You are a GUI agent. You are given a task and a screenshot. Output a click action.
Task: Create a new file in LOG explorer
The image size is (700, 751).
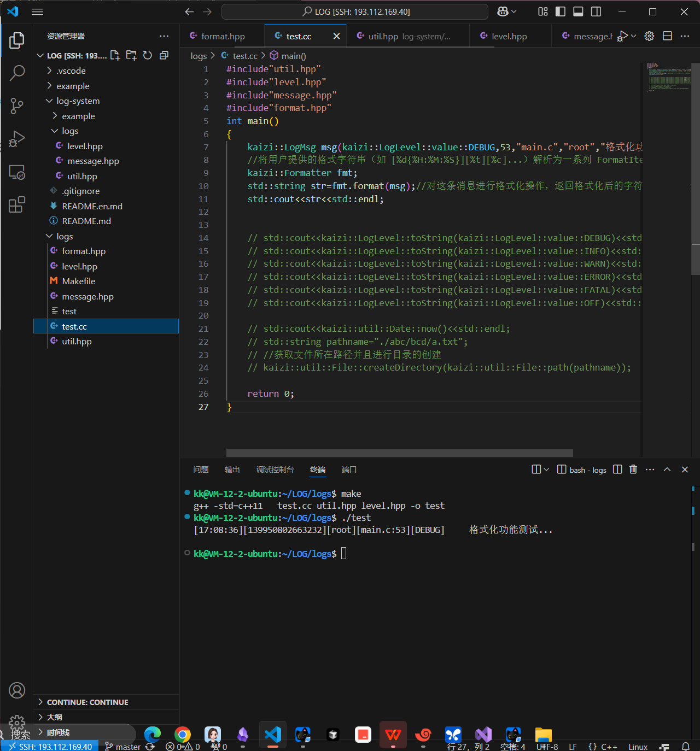[x=115, y=55]
